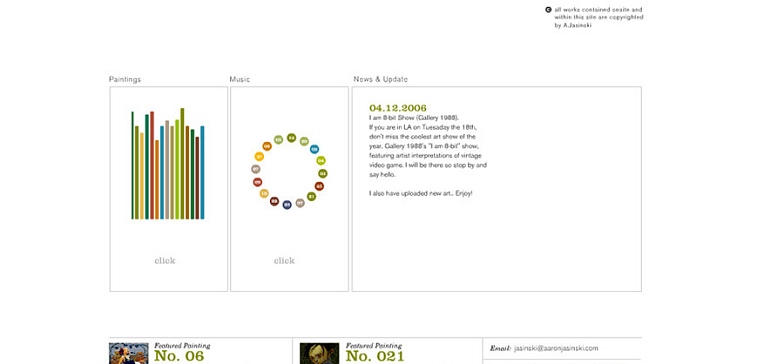This screenshot has height=364, width=764.
Task: Click the Paintings section heading
Action: coord(125,79)
